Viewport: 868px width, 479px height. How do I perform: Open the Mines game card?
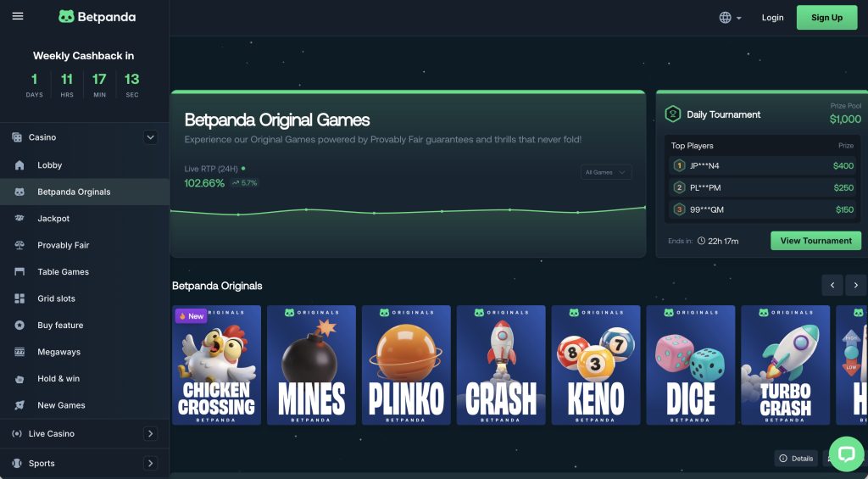point(311,365)
